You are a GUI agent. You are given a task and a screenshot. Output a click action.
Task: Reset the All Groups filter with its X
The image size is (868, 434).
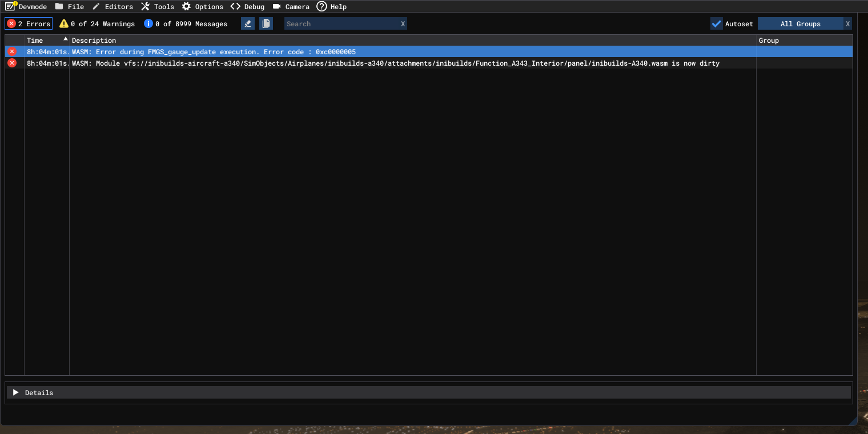pyautogui.click(x=847, y=24)
